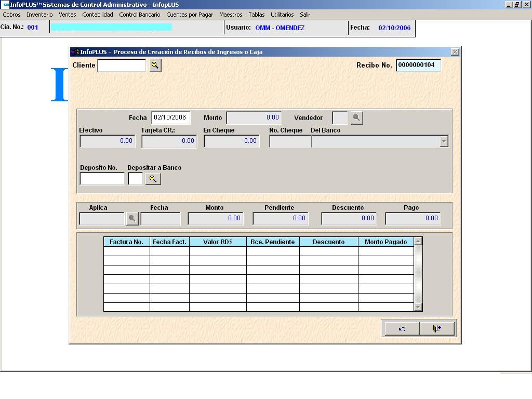Click the Bce. Pendiente column header

click(273, 242)
